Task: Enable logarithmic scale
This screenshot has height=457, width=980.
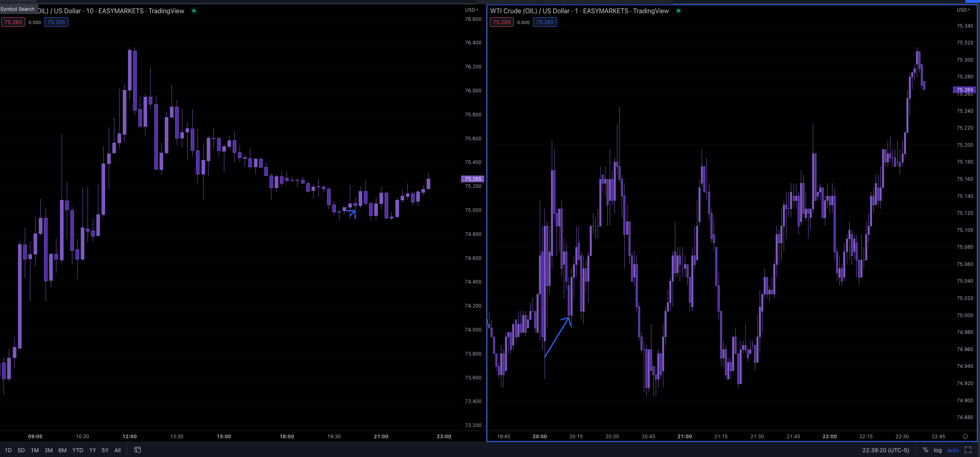Action: [937, 450]
